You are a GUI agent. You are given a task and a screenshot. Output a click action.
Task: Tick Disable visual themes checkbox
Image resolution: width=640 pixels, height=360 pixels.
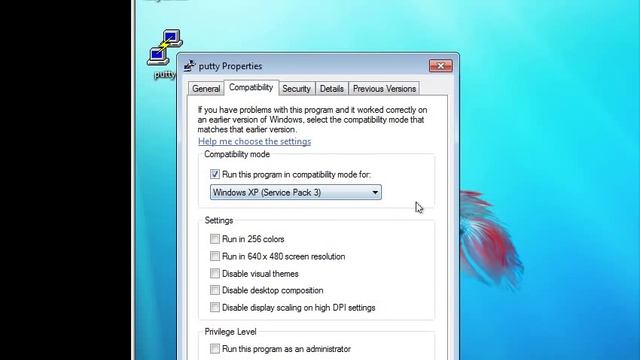pyautogui.click(x=215, y=273)
